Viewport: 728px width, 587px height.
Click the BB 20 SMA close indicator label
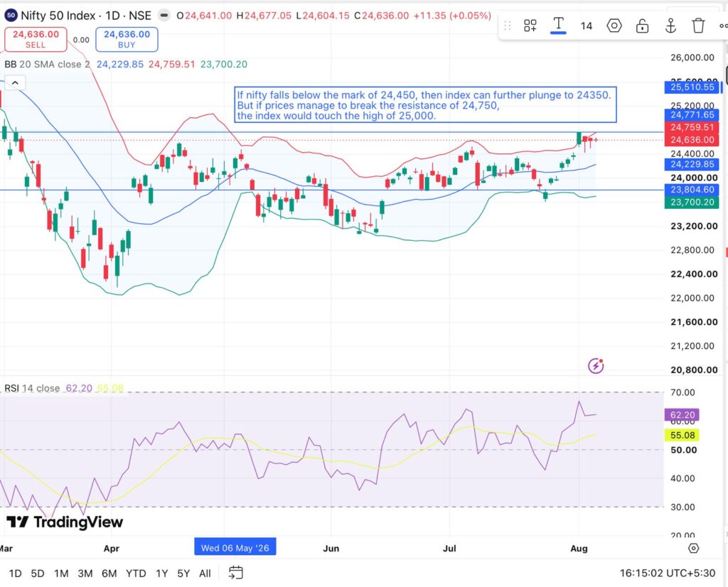click(48, 65)
